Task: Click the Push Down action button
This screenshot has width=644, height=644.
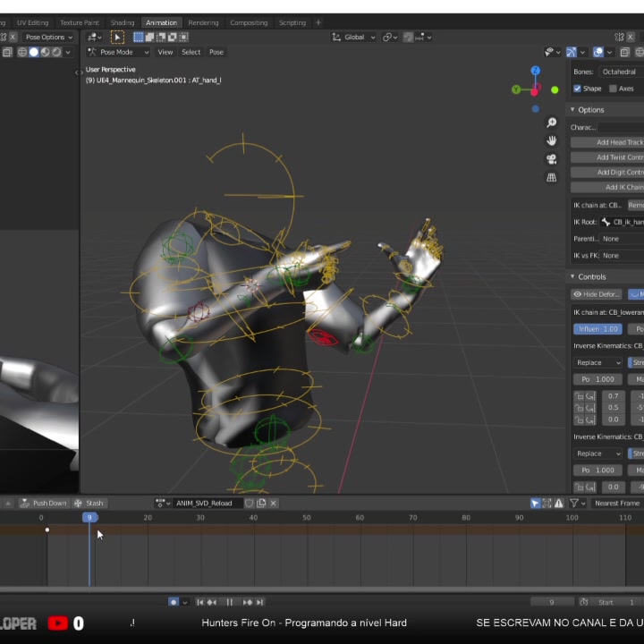Action: click(x=44, y=503)
